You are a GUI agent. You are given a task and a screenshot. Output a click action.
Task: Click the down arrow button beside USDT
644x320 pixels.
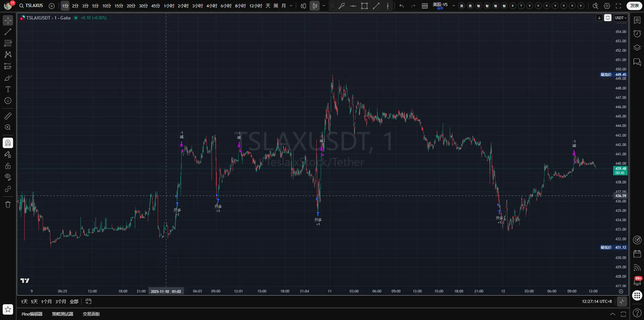tap(599, 18)
